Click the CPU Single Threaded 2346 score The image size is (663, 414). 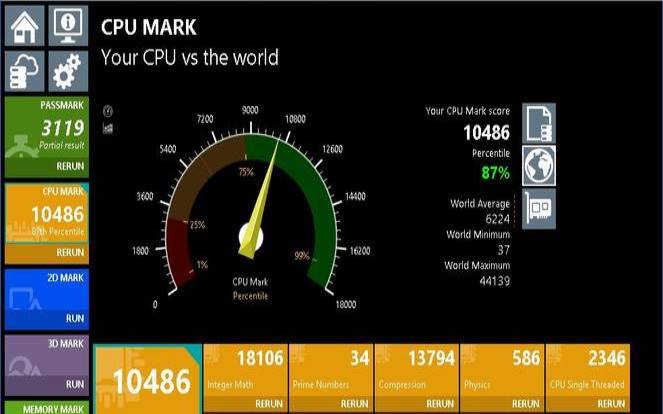607,358
